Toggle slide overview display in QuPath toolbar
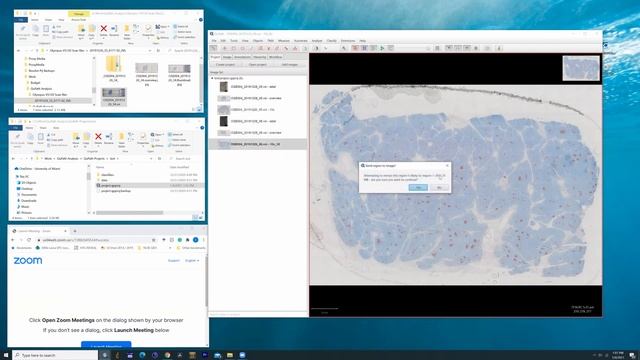This screenshot has width=640, height=360. pos(448,48)
